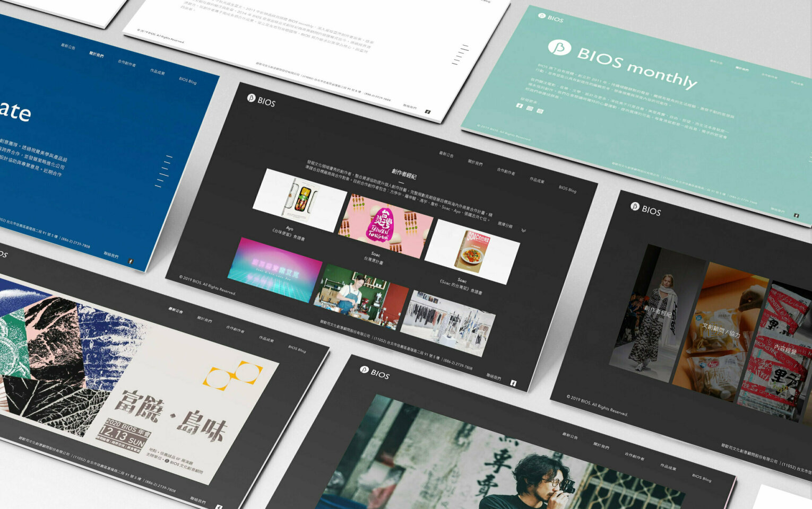Click 聯絡我們 link in center page footer
Screen dimensions: 812x509
coord(494,377)
